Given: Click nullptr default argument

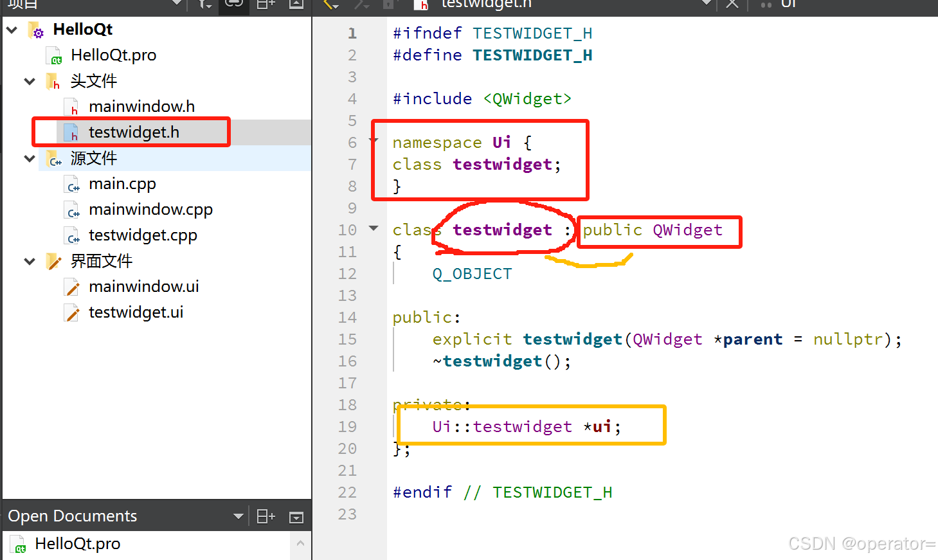Looking at the screenshot, I should (848, 339).
